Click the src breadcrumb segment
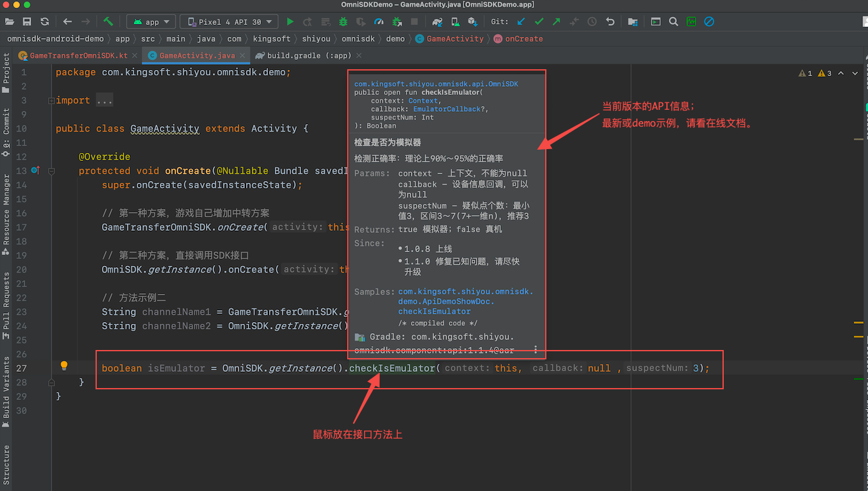 [x=147, y=39]
